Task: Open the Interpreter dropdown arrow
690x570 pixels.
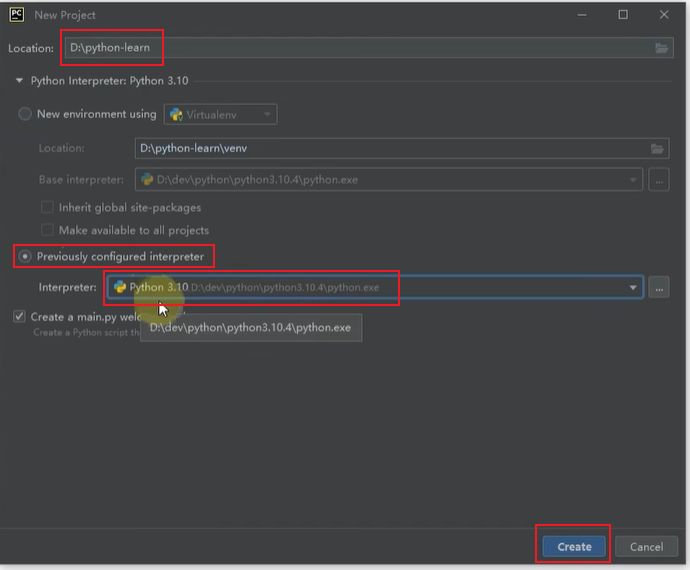Action: click(633, 288)
